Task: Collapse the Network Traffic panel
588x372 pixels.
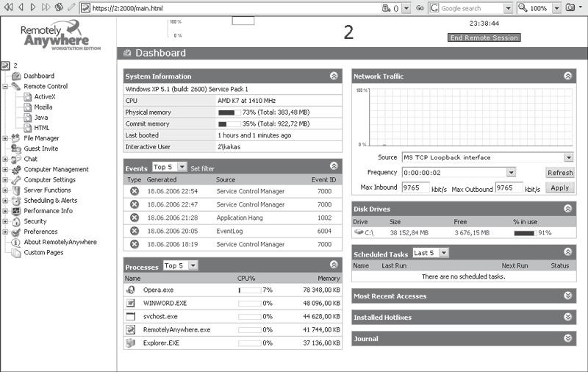Action: [568, 76]
